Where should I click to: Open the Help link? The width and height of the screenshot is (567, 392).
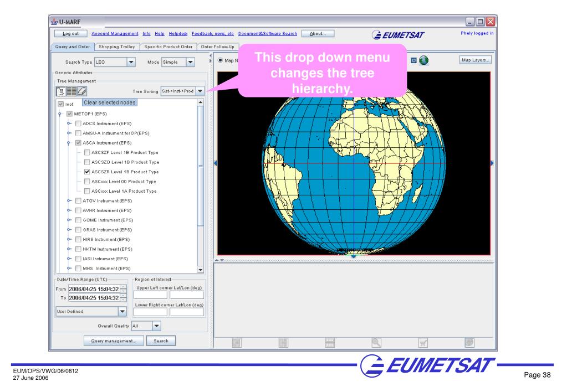click(160, 34)
